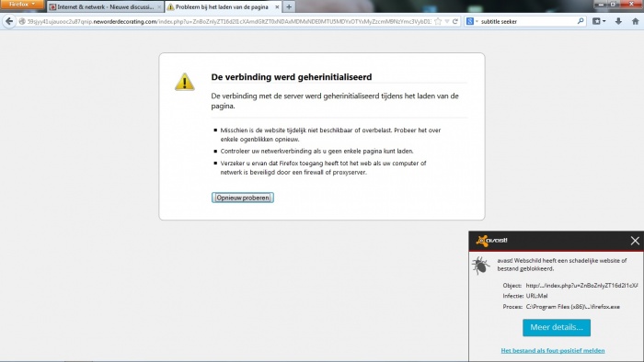Click the yellow warning triangle icon

coord(185,82)
